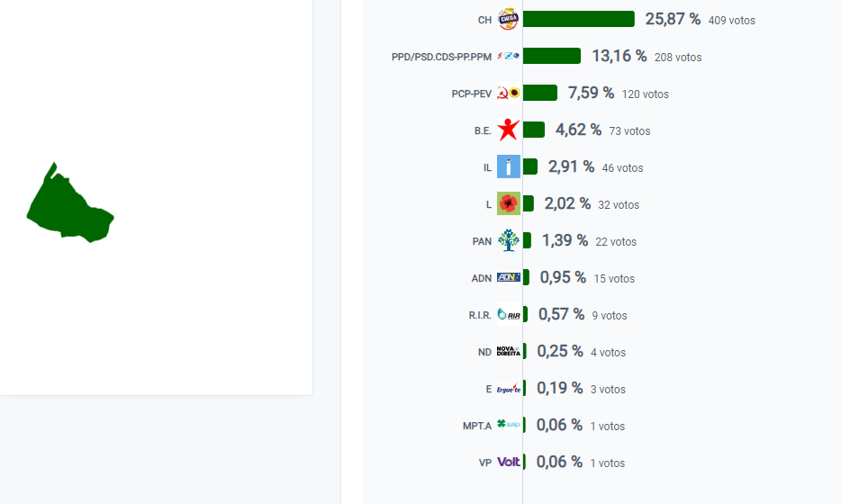The height and width of the screenshot is (504, 841).
Task: Click the green parish map shape
Action: pyautogui.click(x=69, y=204)
